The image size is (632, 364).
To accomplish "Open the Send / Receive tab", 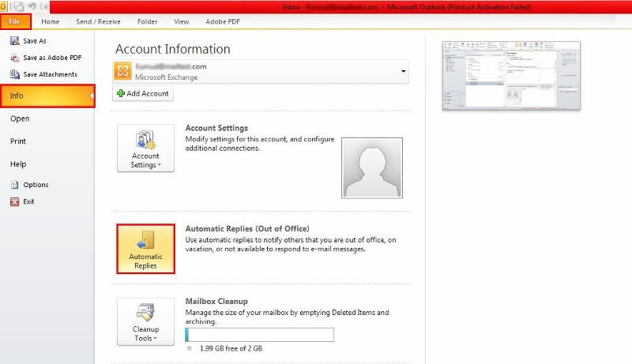I will [x=98, y=22].
